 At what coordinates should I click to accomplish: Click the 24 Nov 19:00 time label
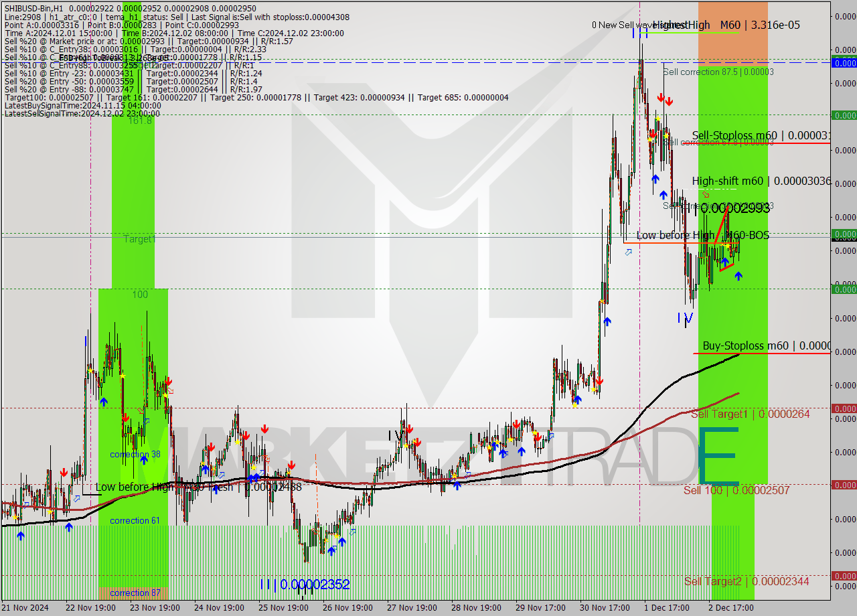point(218,608)
